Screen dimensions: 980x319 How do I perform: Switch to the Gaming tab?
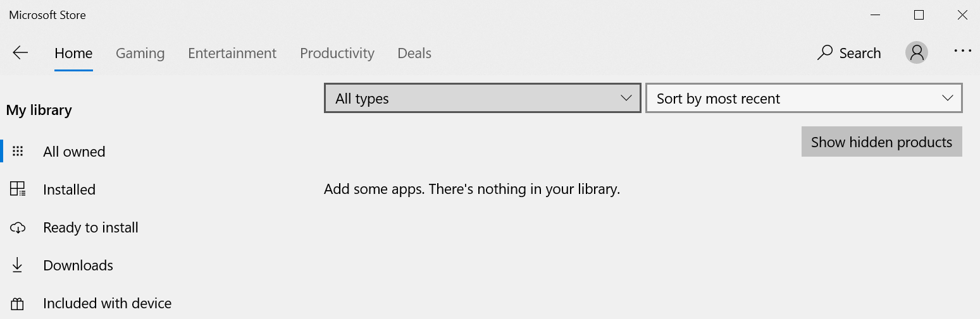[140, 53]
